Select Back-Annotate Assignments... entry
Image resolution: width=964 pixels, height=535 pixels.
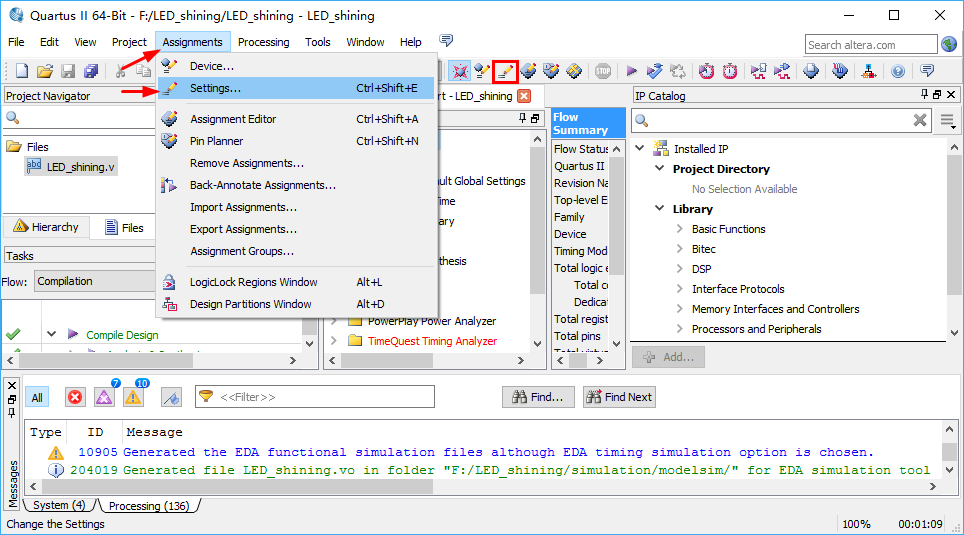296,185
